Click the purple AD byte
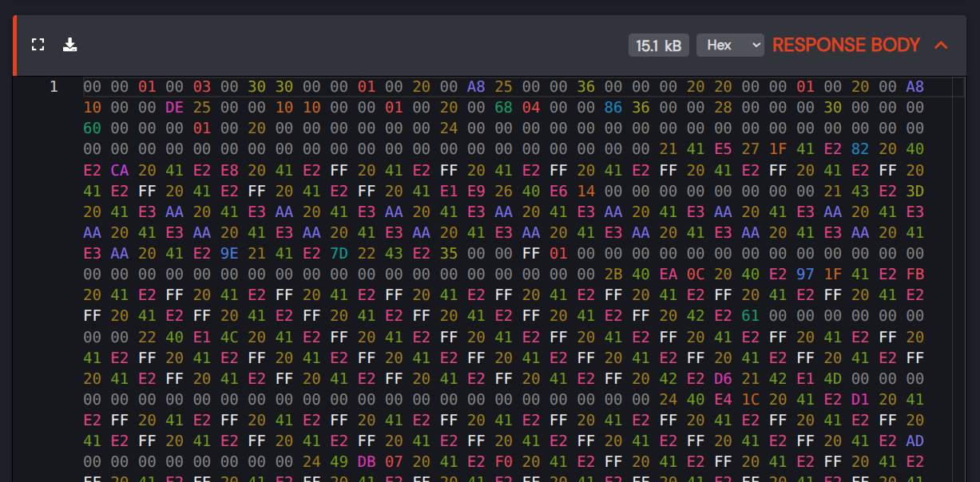 point(915,441)
